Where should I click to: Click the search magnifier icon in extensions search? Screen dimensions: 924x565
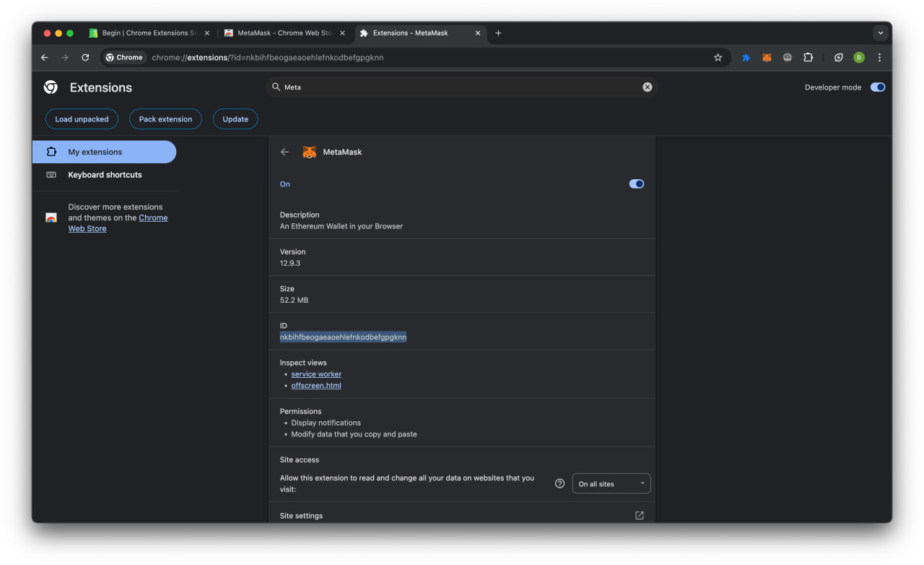(x=276, y=87)
